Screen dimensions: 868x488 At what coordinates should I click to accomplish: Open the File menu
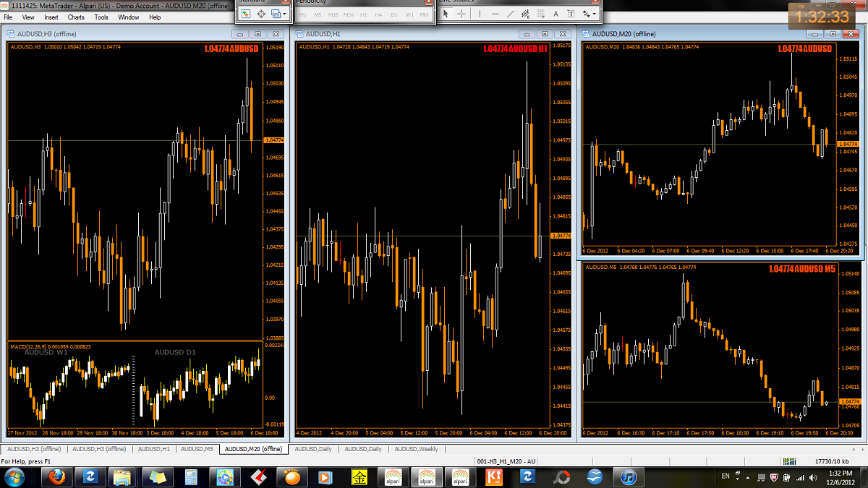click(x=9, y=17)
